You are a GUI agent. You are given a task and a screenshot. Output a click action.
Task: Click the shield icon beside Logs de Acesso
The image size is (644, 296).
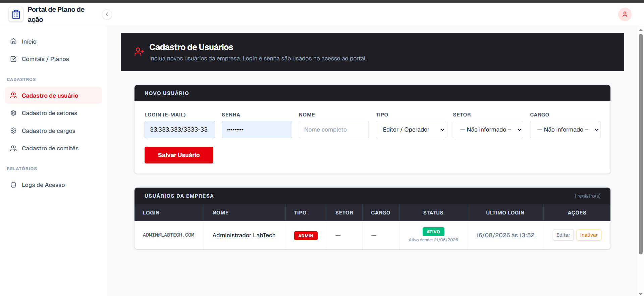coord(13,185)
